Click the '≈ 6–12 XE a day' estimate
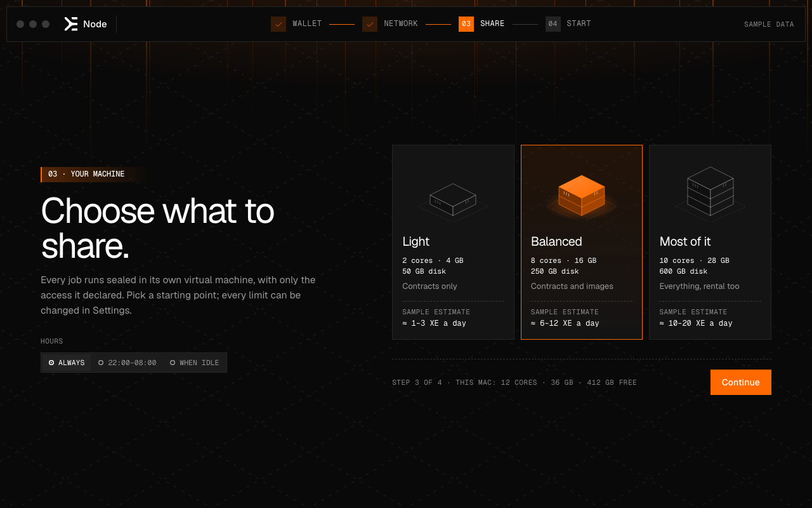 point(565,323)
